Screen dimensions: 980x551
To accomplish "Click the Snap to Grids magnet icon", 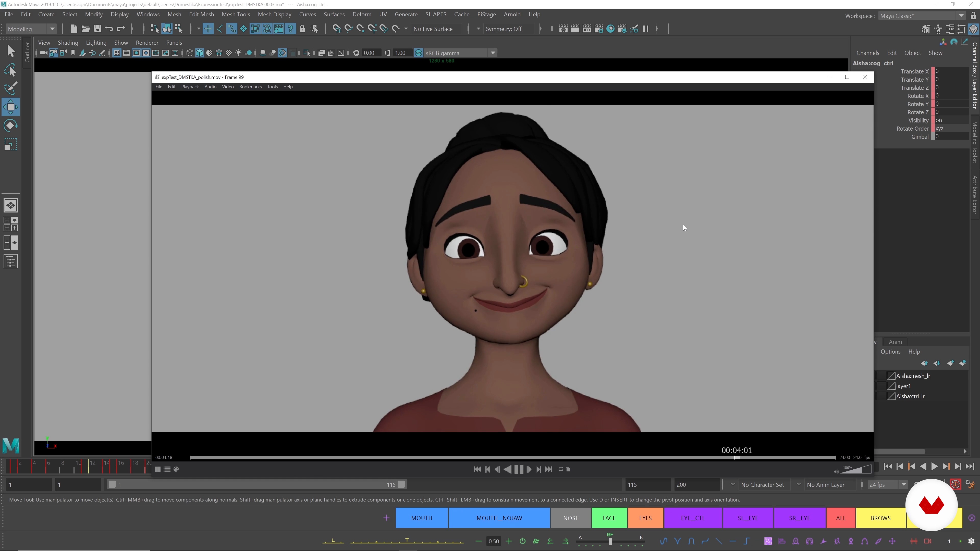I will point(337,29).
